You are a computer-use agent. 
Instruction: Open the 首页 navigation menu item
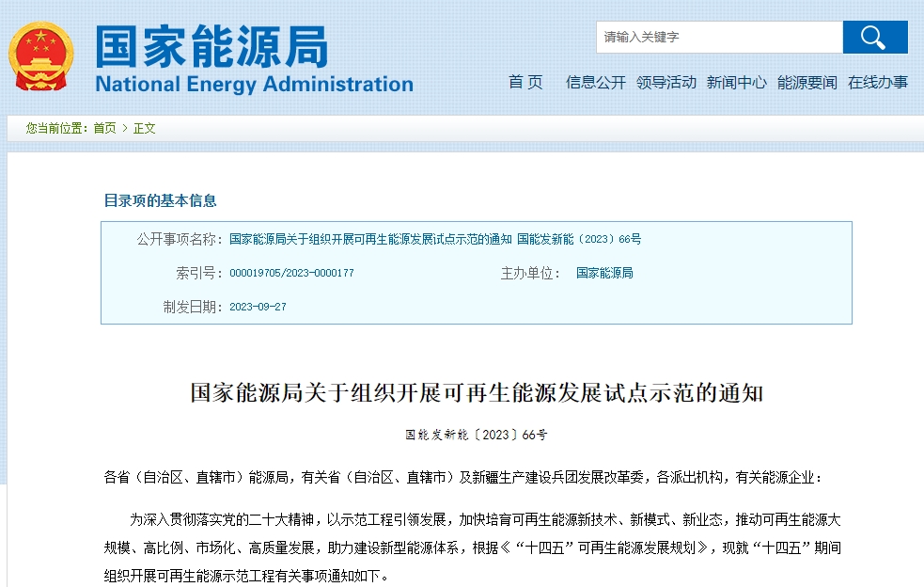click(525, 83)
